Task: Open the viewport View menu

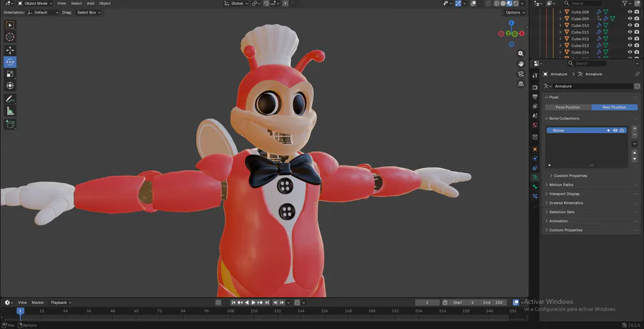Action: coord(62,4)
